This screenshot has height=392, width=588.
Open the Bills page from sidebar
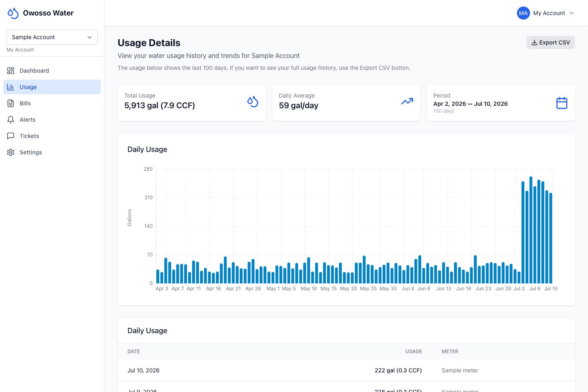tap(52, 103)
